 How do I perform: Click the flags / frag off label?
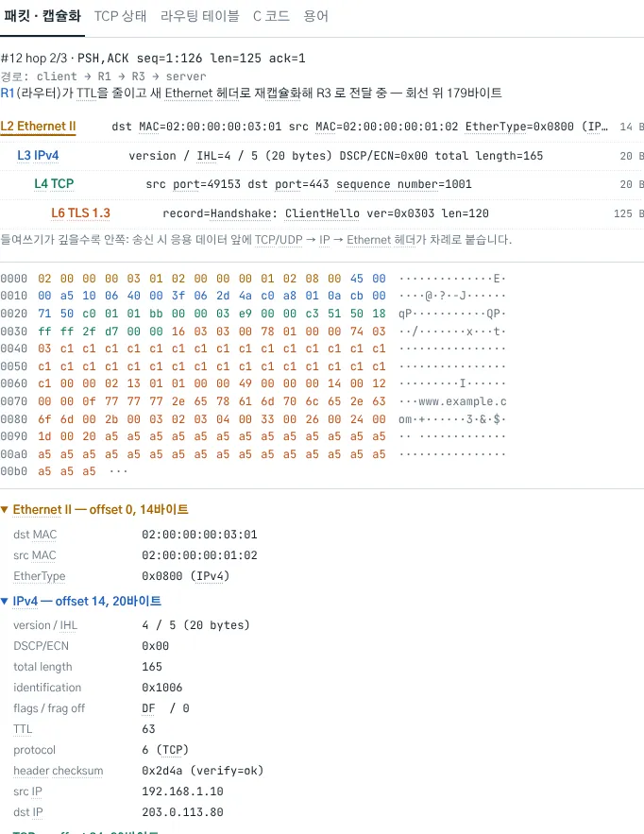point(49,708)
